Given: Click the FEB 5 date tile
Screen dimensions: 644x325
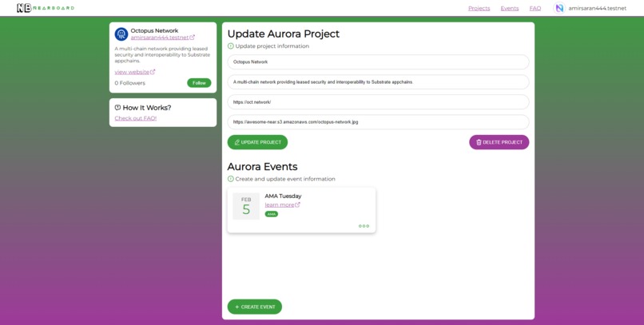Looking at the screenshot, I should click(x=246, y=206).
